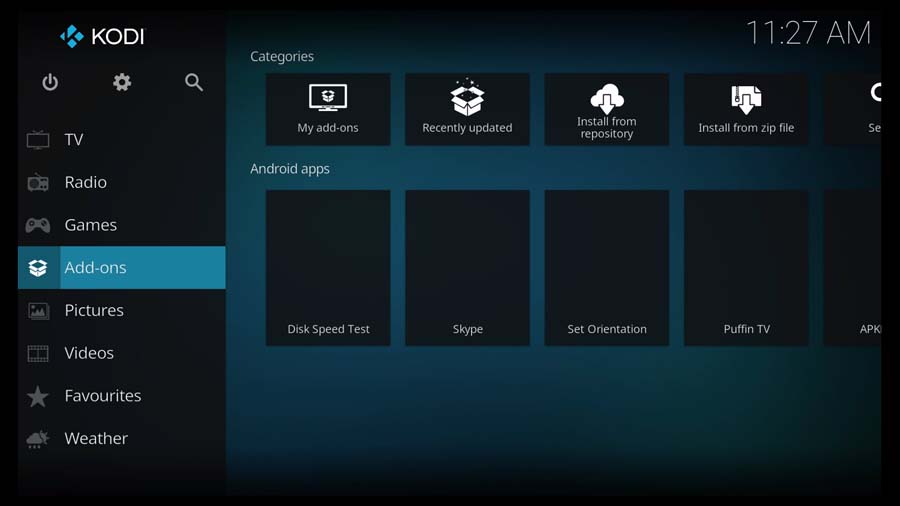This screenshot has height=506, width=900.
Task: Launch the Set Orientation app
Action: pos(607,268)
